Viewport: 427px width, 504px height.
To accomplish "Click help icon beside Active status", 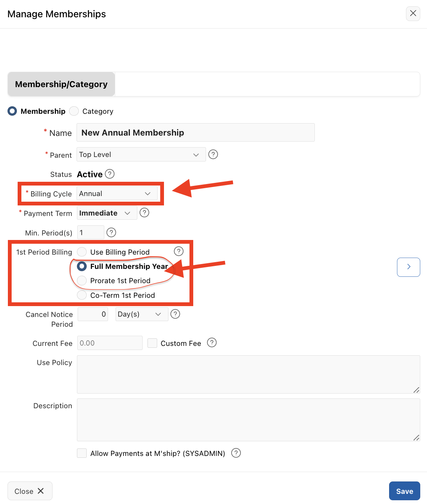I will [110, 174].
